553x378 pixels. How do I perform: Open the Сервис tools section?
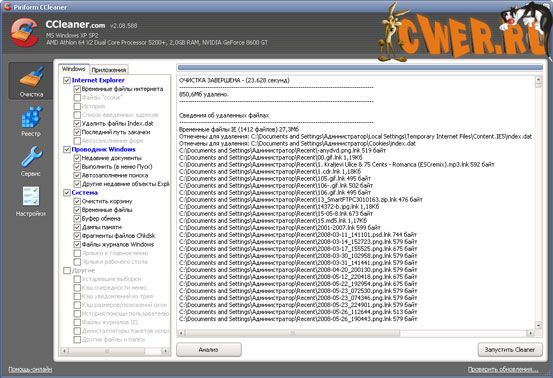point(31,161)
